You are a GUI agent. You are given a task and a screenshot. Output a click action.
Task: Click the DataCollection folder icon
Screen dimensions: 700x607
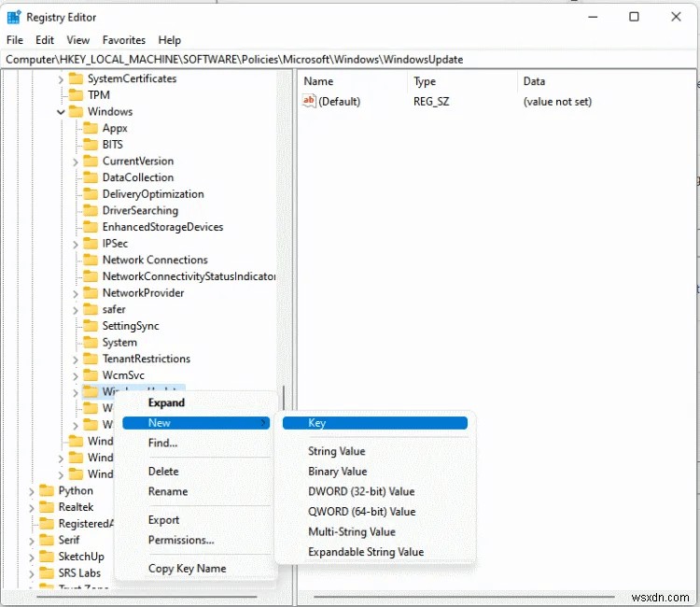91,177
